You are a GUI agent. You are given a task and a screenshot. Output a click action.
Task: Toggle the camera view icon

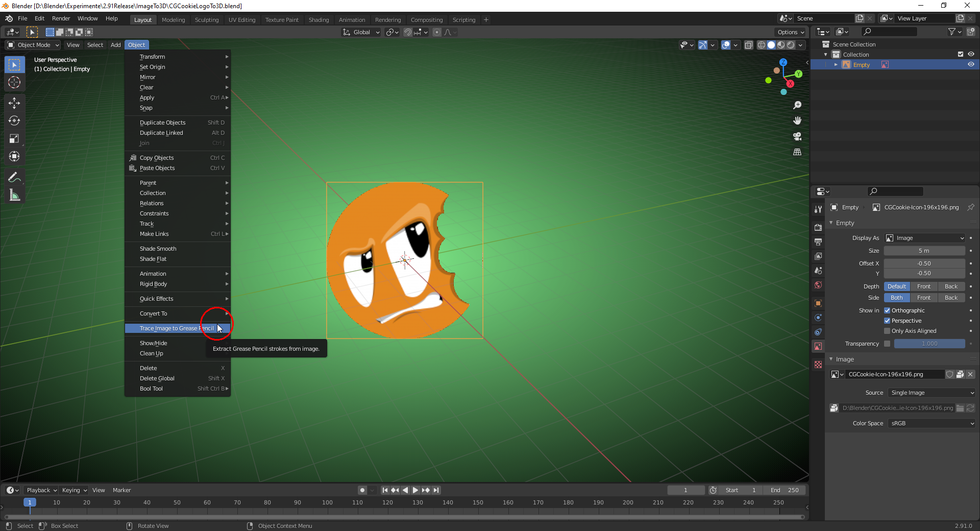[x=797, y=136]
